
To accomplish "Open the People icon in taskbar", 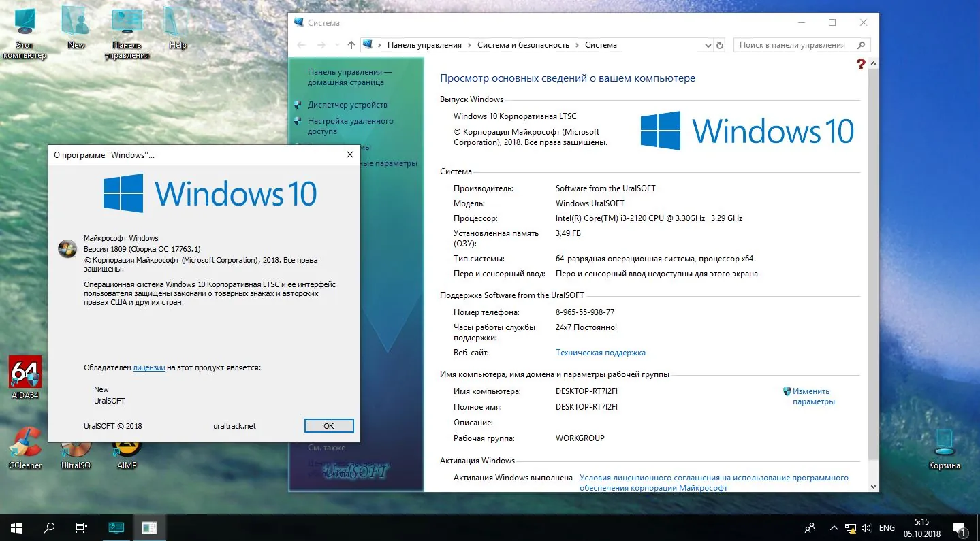I will [810, 527].
